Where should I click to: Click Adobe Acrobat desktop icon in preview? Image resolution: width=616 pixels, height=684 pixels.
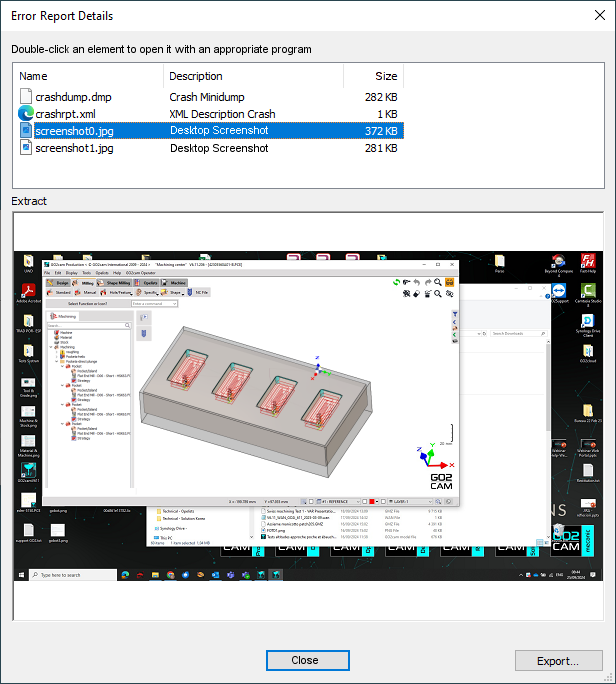pyautogui.click(x=28, y=291)
